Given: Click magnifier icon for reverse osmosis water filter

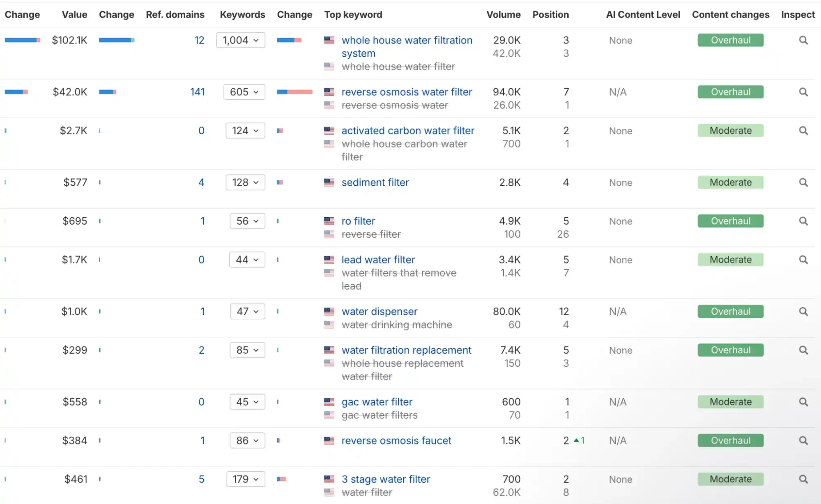Looking at the screenshot, I should (803, 92).
